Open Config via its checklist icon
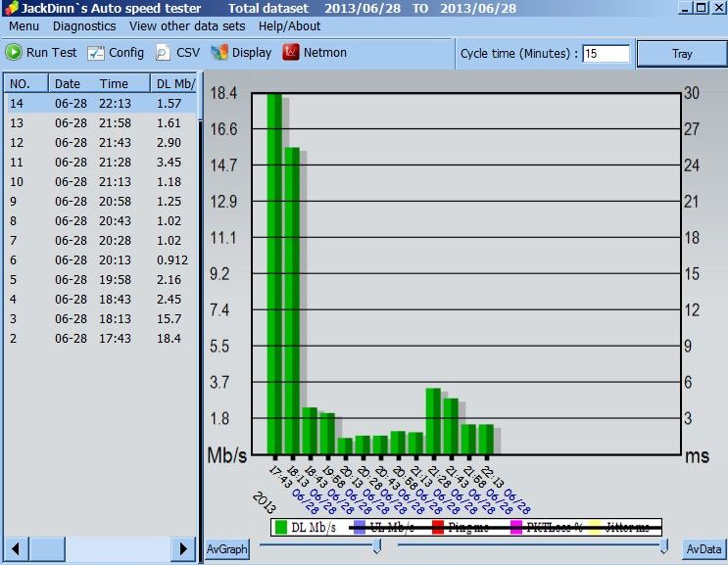 tap(96, 53)
